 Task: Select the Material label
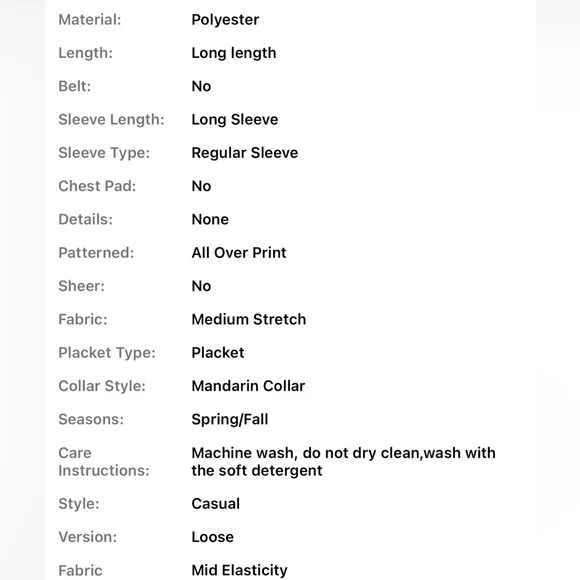(90, 20)
